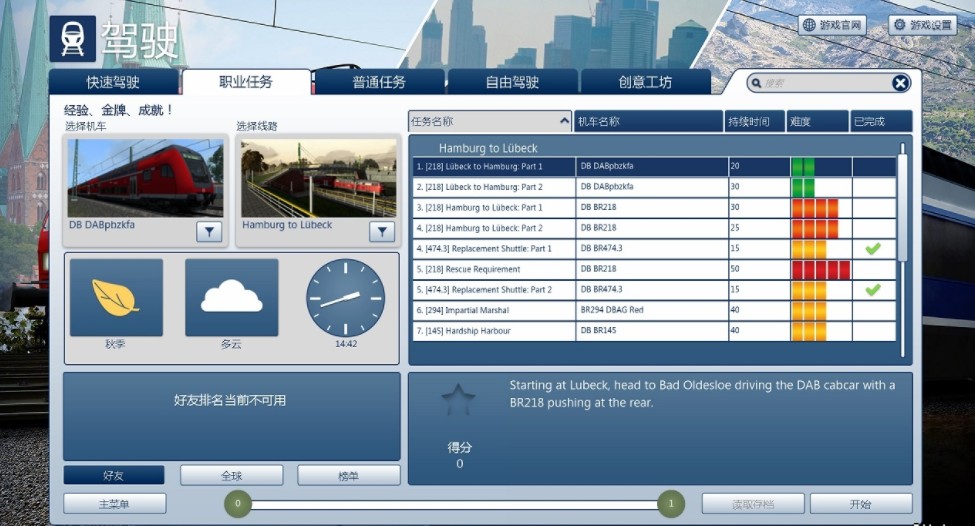
Task: Select scenario Lübeck to Hamburg: Part 2
Action: tap(654, 187)
